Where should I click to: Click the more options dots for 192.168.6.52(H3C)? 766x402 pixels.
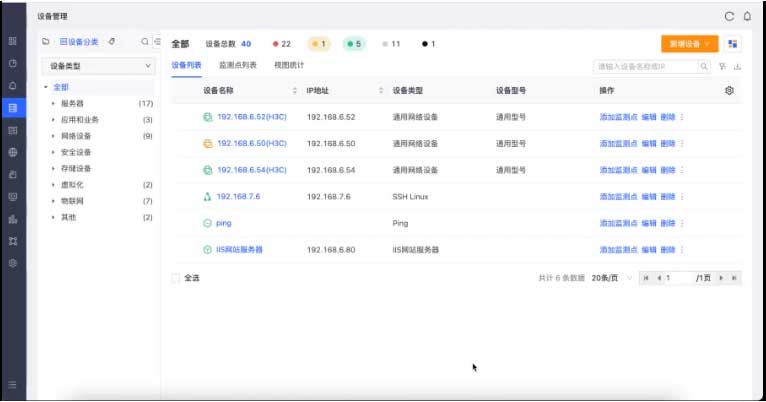682,117
